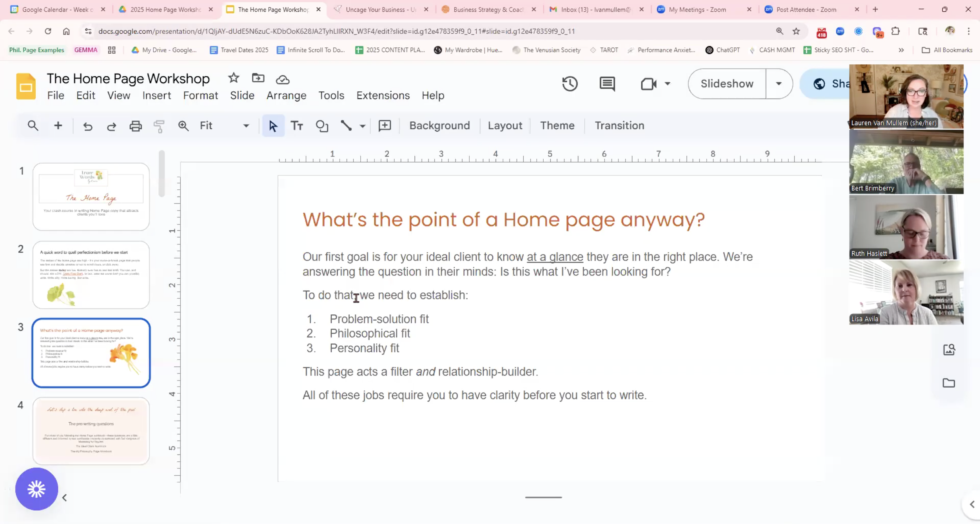Star the presentation title

click(234, 78)
